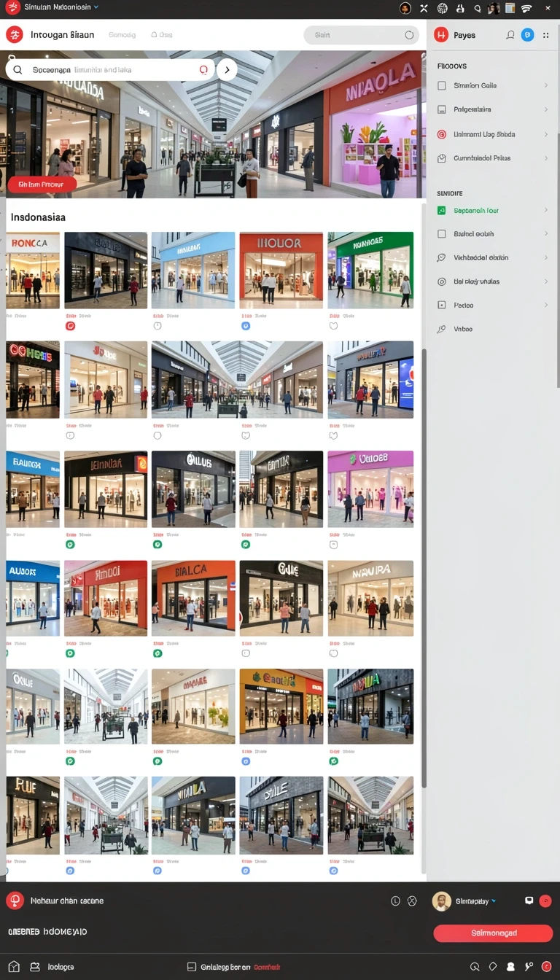Switch to the Oias tab
This screenshot has height=980, width=560.
pos(161,35)
